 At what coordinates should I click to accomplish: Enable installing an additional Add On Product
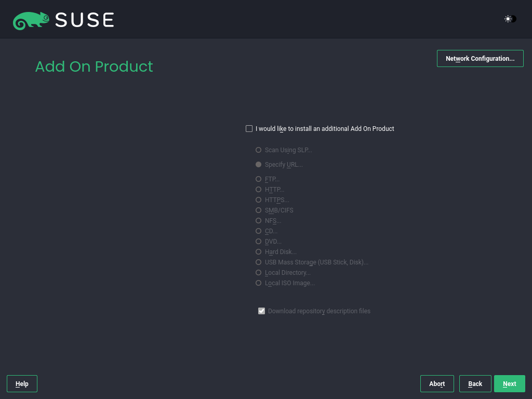click(x=249, y=128)
